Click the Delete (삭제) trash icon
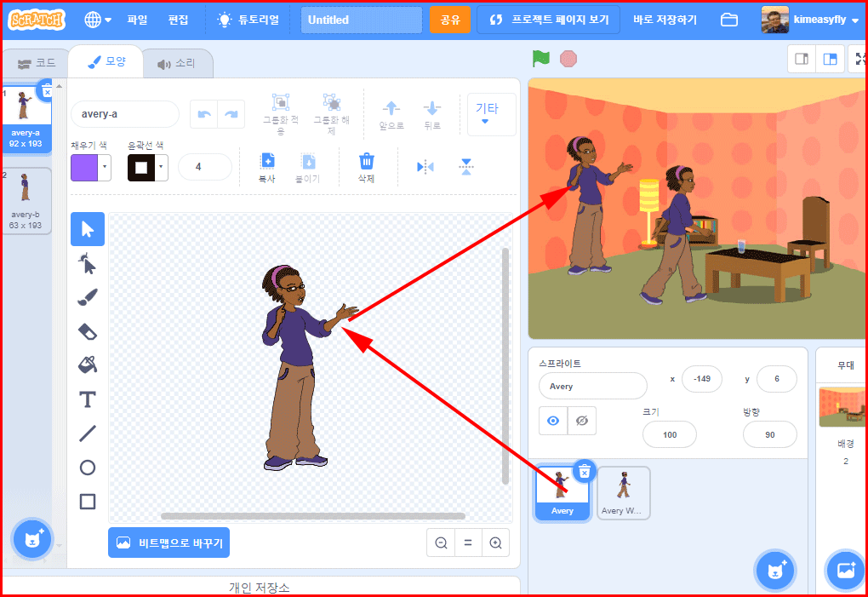 367,161
